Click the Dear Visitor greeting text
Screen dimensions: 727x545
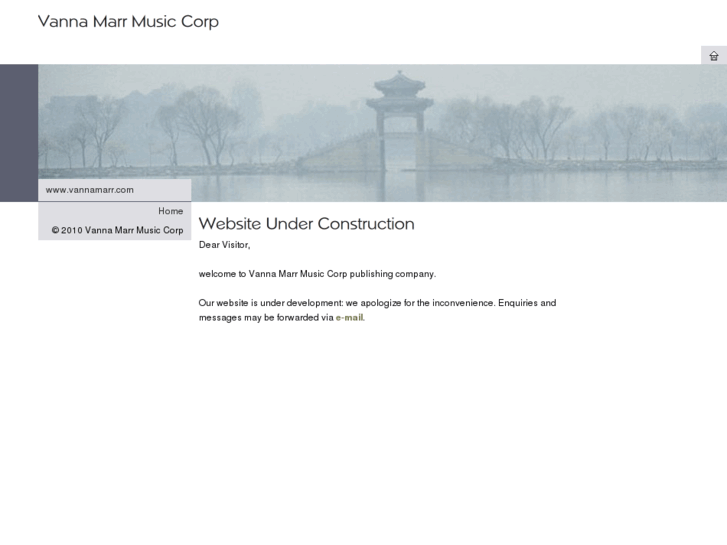click(x=224, y=245)
